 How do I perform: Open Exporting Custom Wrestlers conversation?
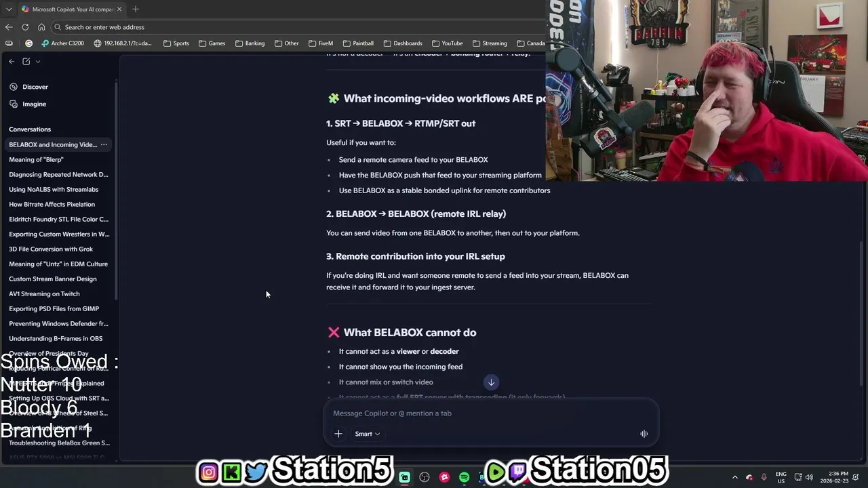point(59,234)
